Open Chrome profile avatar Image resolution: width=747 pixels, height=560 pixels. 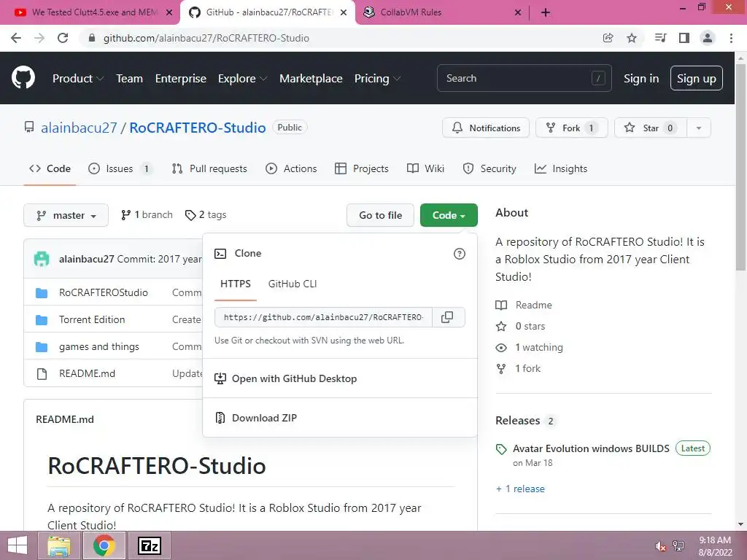click(708, 38)
